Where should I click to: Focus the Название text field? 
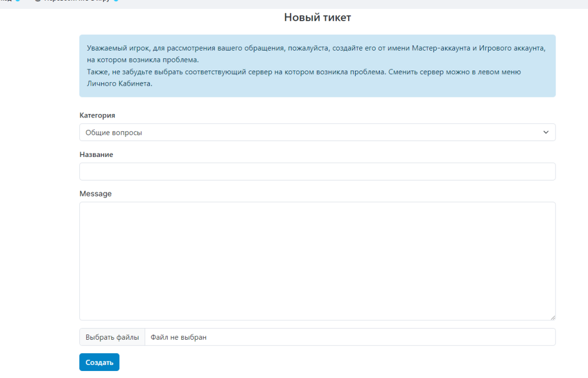click(317, 172)
